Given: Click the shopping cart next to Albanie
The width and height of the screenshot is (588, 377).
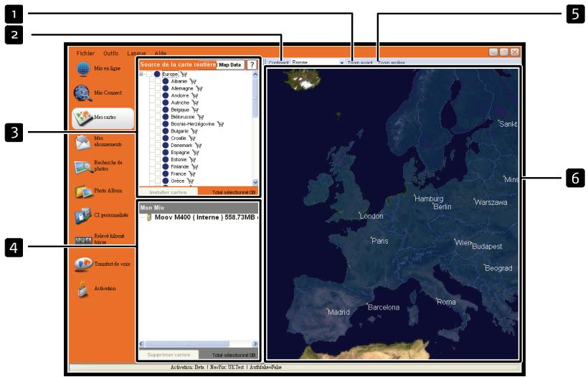Looking at the screenshot, I should pos(192,81).
